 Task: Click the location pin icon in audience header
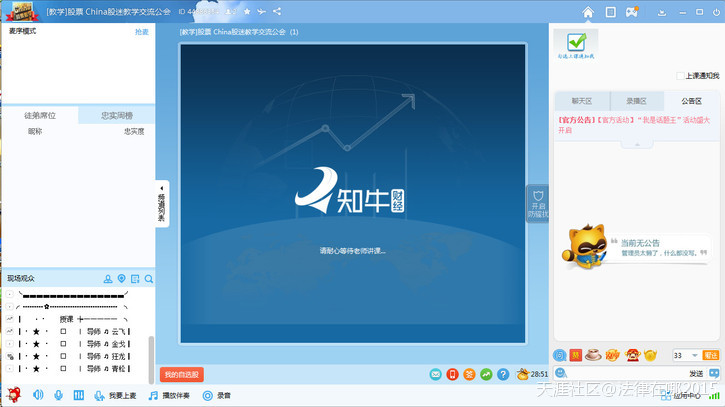click(x=122, y=278)
